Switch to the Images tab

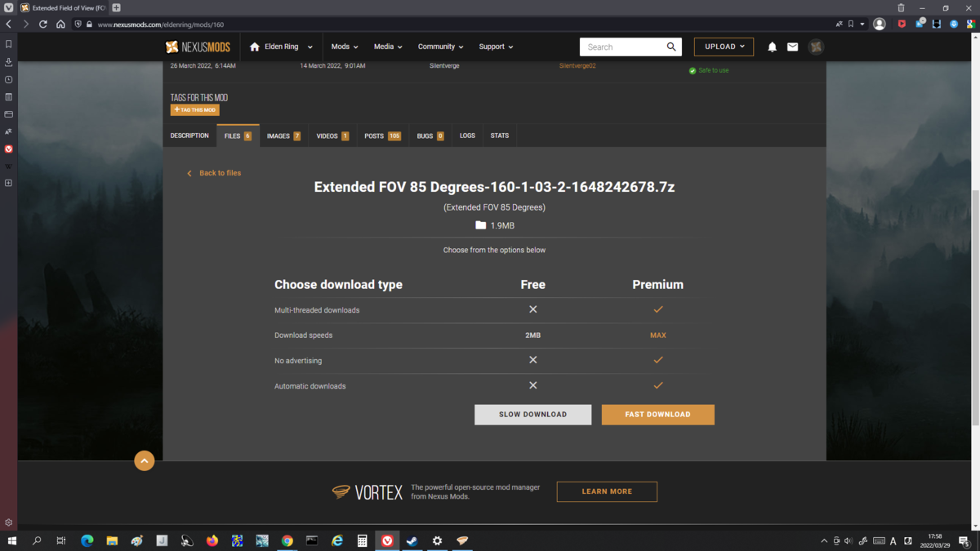(x=283, y=136)
